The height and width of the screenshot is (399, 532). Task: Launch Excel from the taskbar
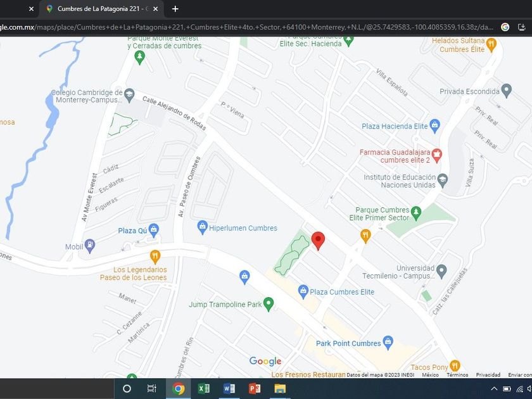click(203, 388)
